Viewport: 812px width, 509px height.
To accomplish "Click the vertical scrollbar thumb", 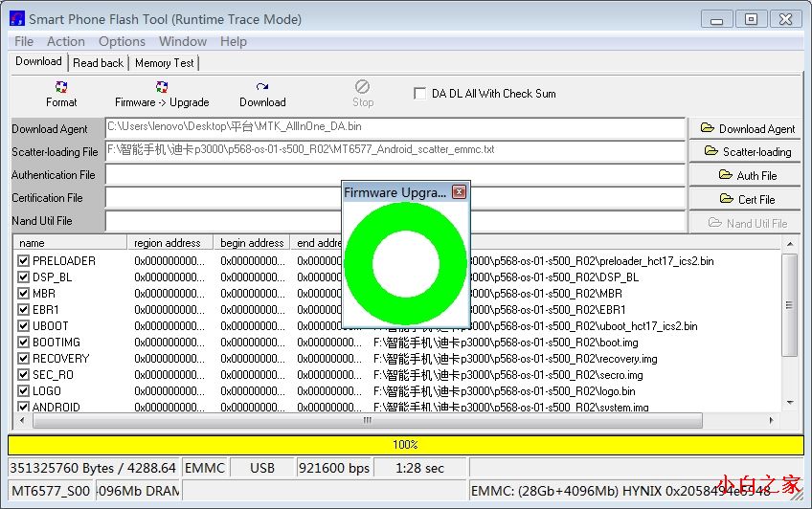I will click(x=789, y=305).
